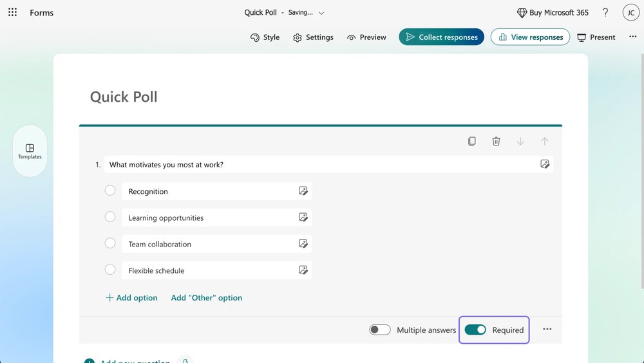Expand the Quick Poll title dropdown chevron

tap(322, 13)
